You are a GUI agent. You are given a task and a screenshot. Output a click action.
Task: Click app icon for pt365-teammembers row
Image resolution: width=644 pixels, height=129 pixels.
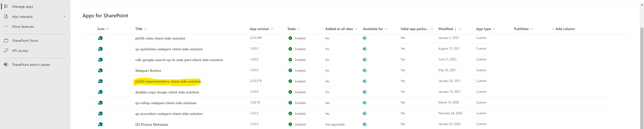click(100, 81)
